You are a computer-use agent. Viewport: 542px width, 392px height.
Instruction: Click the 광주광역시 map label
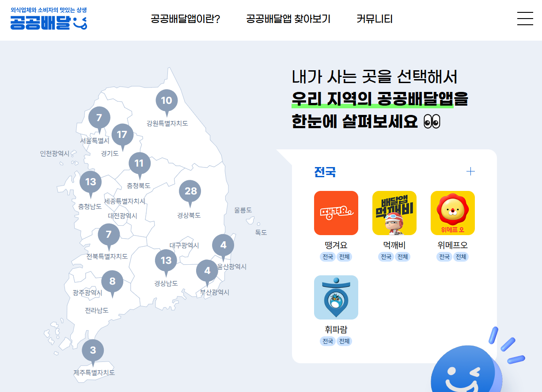[x=87, y=293]
